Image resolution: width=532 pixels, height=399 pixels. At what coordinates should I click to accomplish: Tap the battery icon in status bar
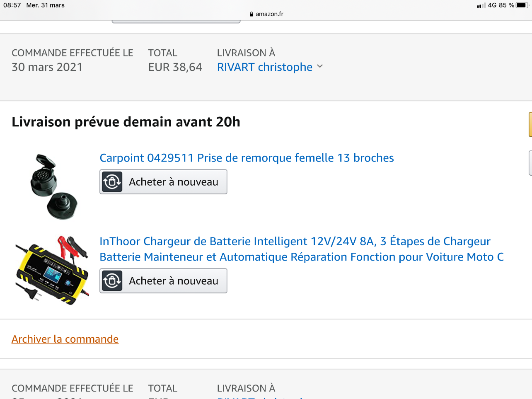click(522, 5)
